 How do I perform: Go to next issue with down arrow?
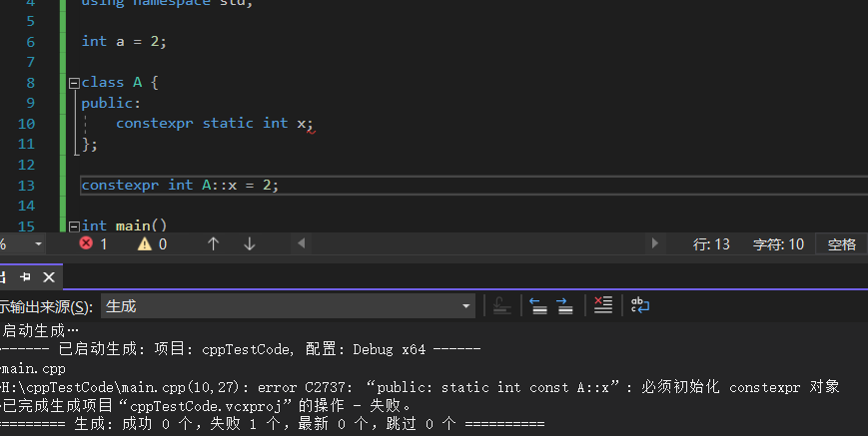(x=250, y=243)
